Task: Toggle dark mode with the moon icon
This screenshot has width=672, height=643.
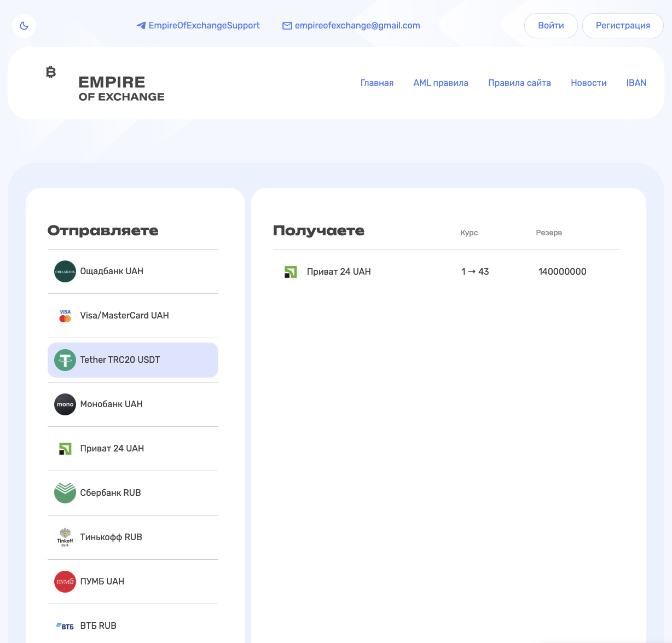Action: point(24,26)
